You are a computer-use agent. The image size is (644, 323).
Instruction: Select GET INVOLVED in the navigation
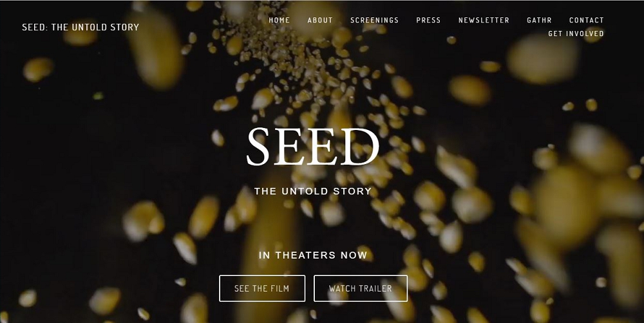(x=576, y=33)
